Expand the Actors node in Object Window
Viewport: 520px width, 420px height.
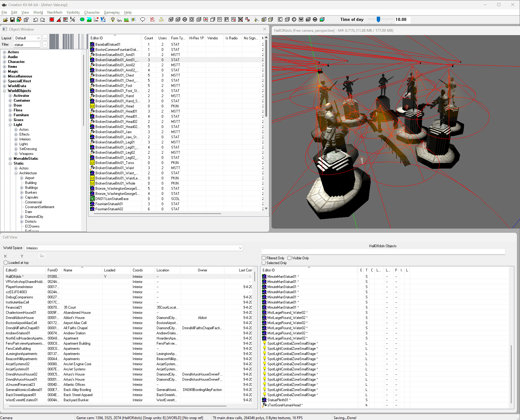point(4,52)
